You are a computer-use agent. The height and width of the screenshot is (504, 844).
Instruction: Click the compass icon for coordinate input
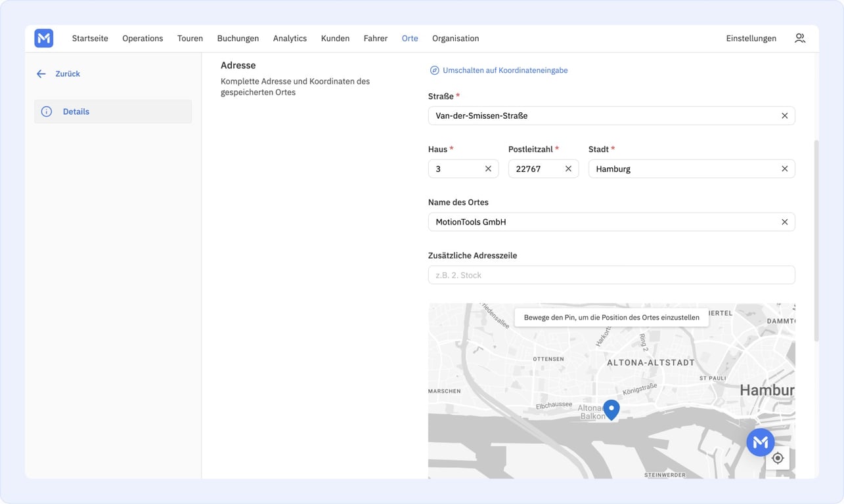(x=434, y=70)
